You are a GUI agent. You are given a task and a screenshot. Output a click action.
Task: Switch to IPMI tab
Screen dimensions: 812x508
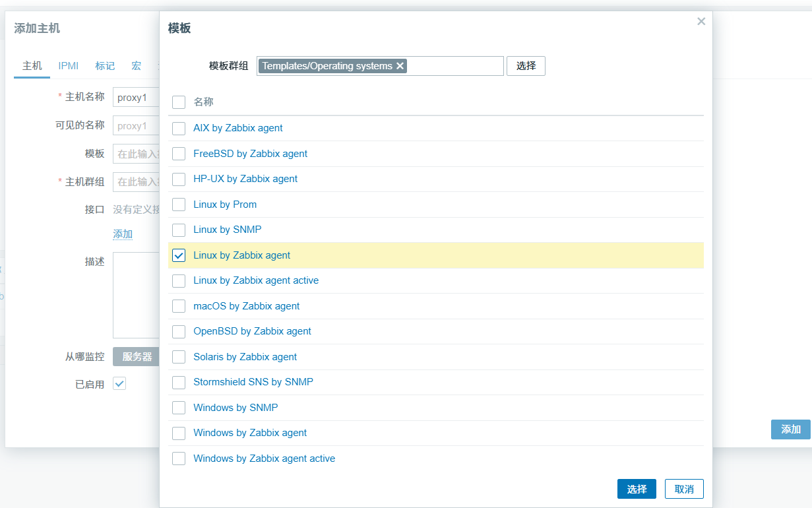pyautogui.click(x=69, y=66)
